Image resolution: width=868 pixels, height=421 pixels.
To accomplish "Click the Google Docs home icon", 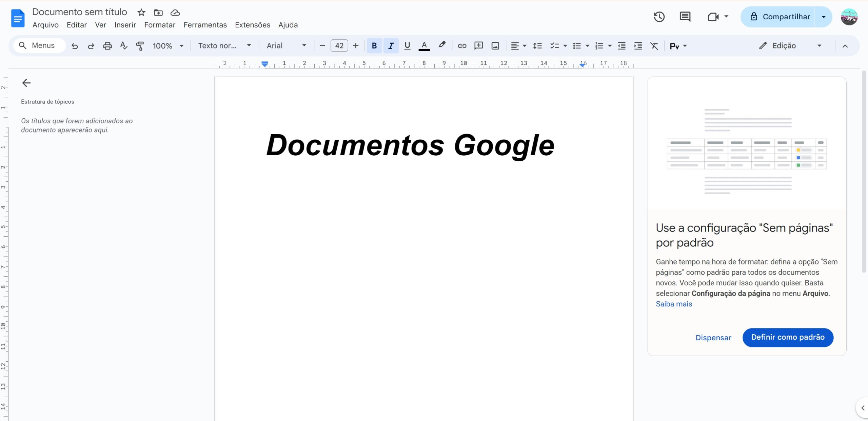I will coord(18,18).
